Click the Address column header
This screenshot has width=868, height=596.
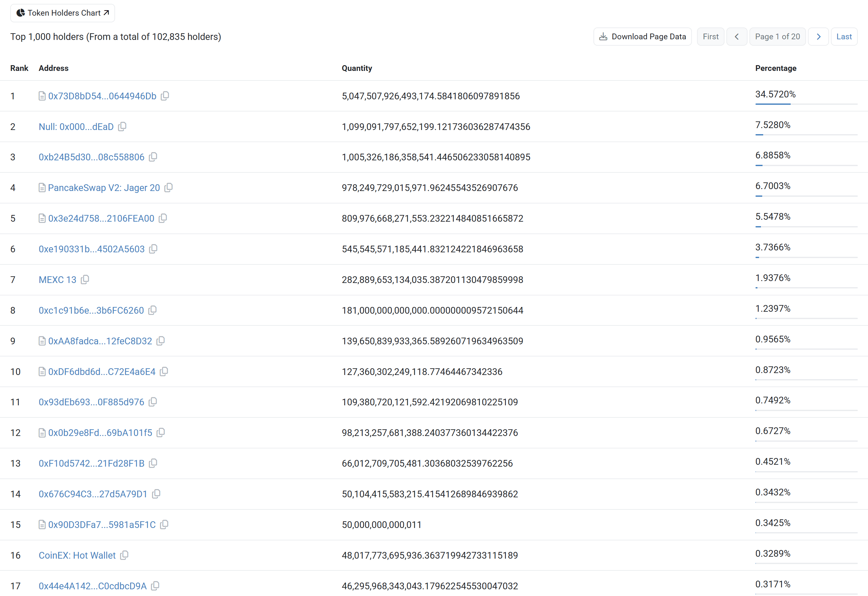click(53, 68)
